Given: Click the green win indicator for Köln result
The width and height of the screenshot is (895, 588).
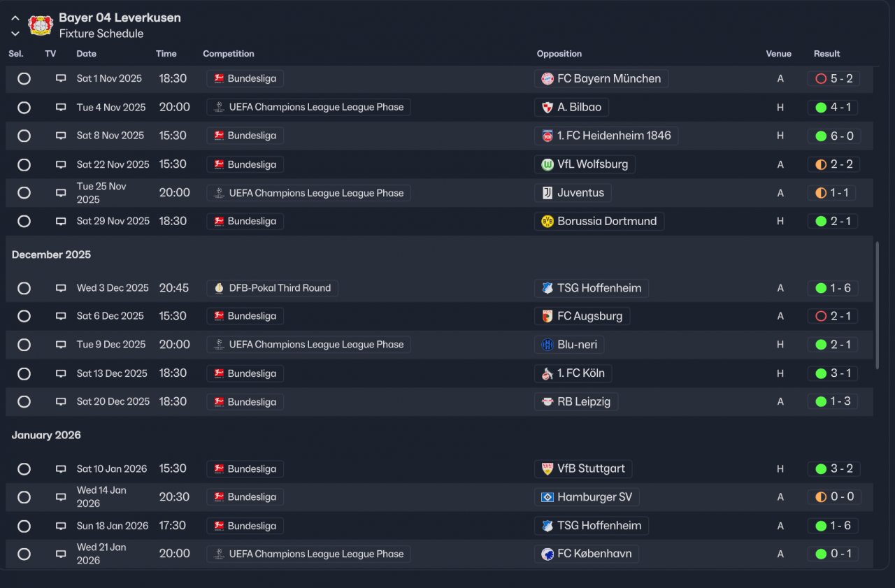Looking at the screenshot, I should 821,373.
